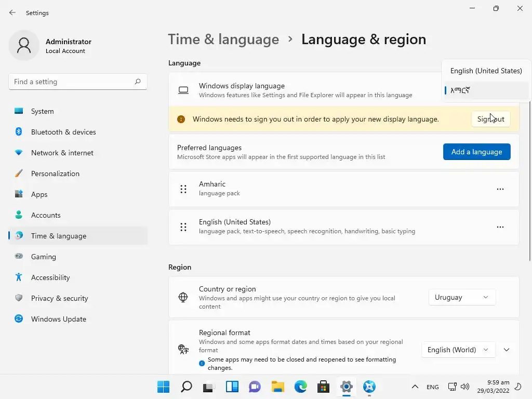Image resolution: width=532 pixels, height=399 pixels.
Task: Click the Sign out button
Action: point(490,119)
